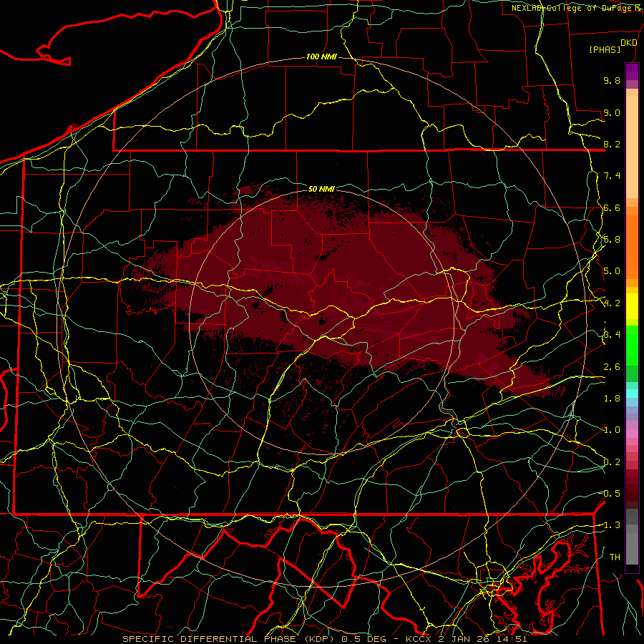The height and width of the screenshot is (644, 644).
Task: Click the 1.8 value on the scale
Action: pyautogui.click(x=612, y=399)
